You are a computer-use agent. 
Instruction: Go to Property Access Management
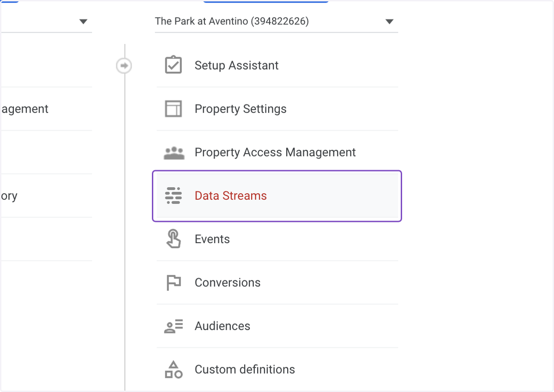277,152
